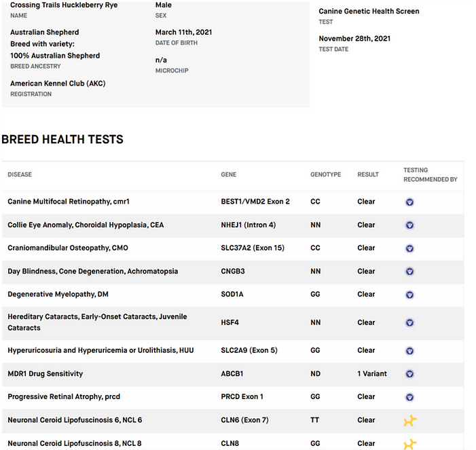Click the n/a microchip value

click(x=161, y=60)
